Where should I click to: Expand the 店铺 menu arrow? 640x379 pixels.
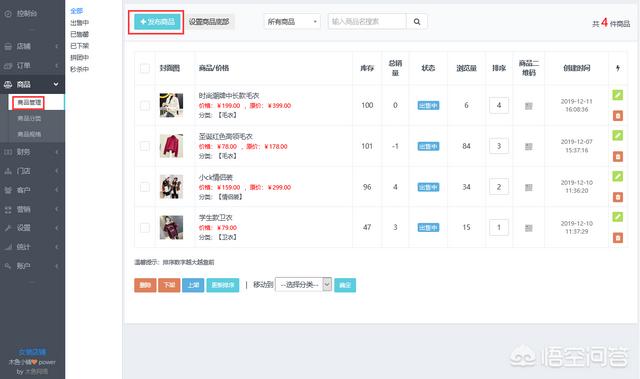(x=57, y=47)
